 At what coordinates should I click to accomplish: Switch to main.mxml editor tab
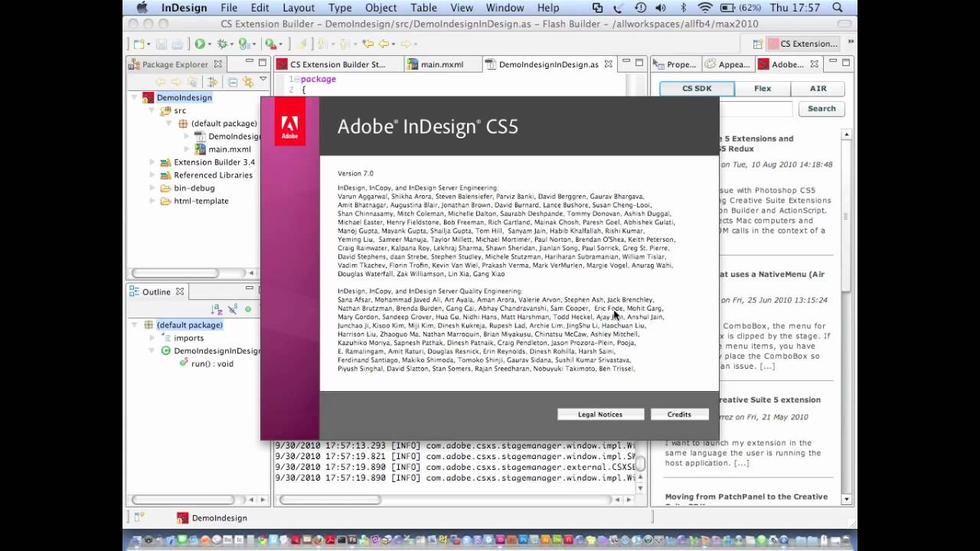click(x=442, y=64)
